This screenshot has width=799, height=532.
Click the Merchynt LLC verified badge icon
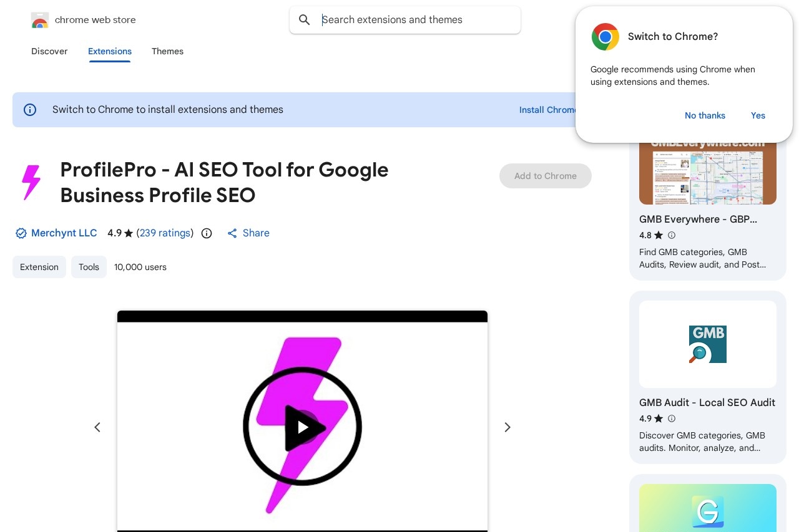point(21,233)
